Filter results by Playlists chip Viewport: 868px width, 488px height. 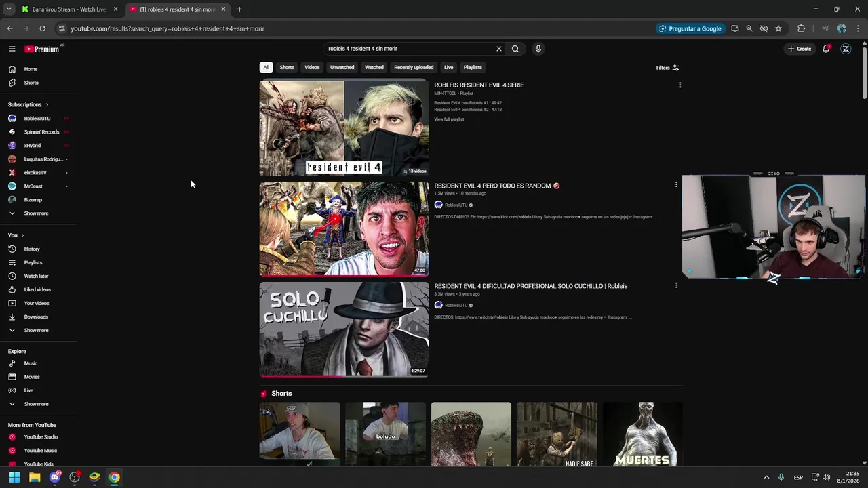pos(473,67)
